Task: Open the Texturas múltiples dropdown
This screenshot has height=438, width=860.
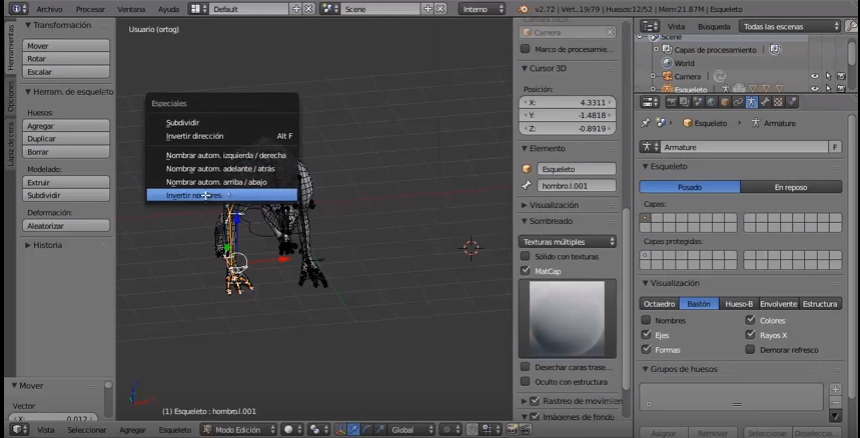Action: click(x=568, y=241)
